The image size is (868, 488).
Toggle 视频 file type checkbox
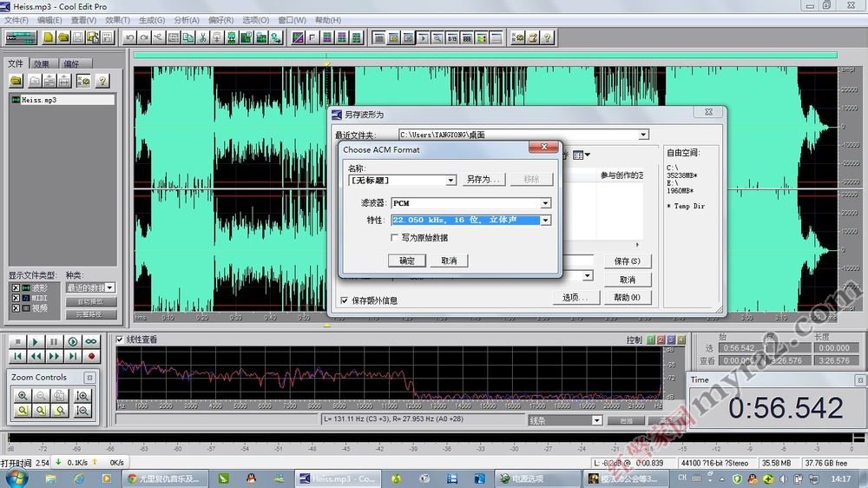pyautogui.click(x=16, y=308)
